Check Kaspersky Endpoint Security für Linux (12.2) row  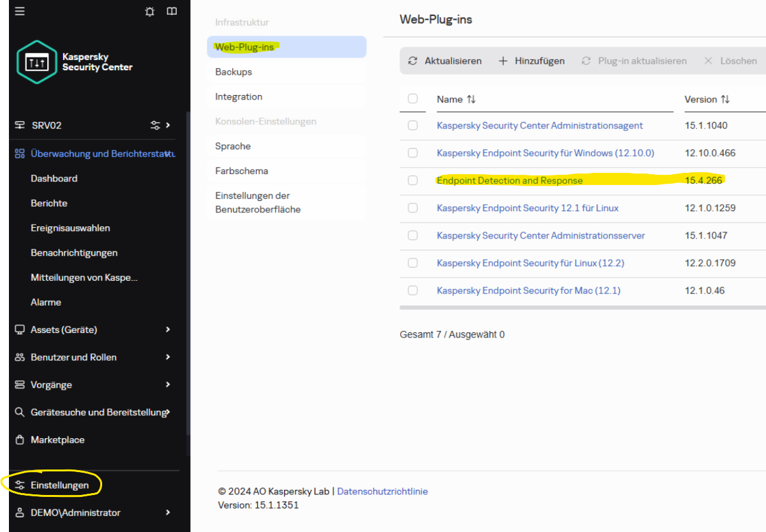412,263
